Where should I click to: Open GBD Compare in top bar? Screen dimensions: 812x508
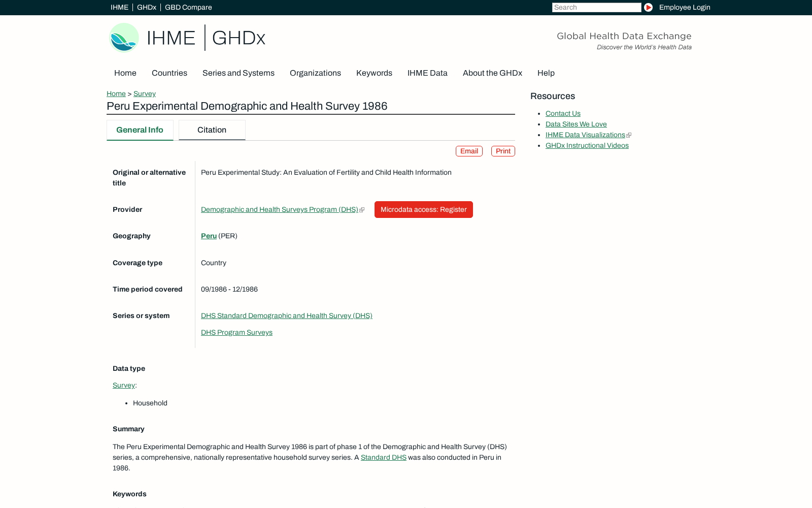(188, 7)
